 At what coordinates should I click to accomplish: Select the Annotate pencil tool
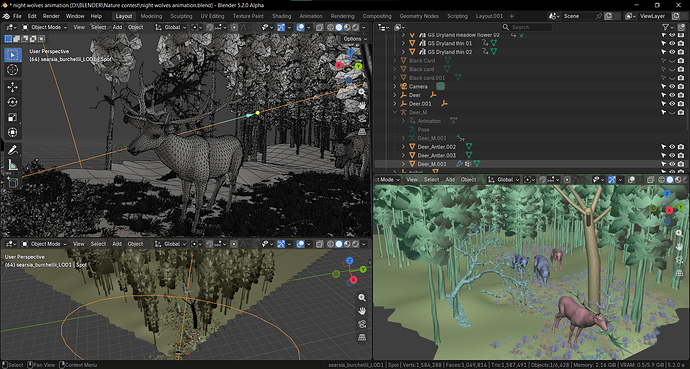click(x=13, y=150)
